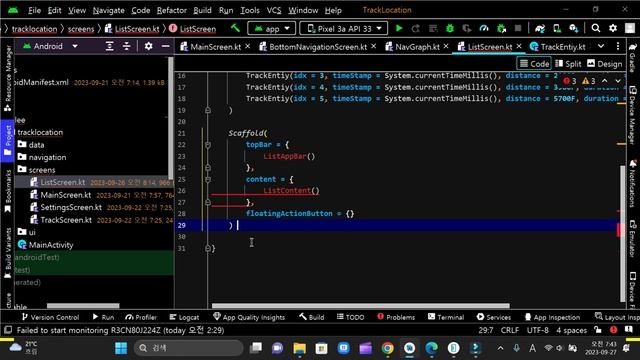Click the Profile app gauge icon

click(484, 28)
